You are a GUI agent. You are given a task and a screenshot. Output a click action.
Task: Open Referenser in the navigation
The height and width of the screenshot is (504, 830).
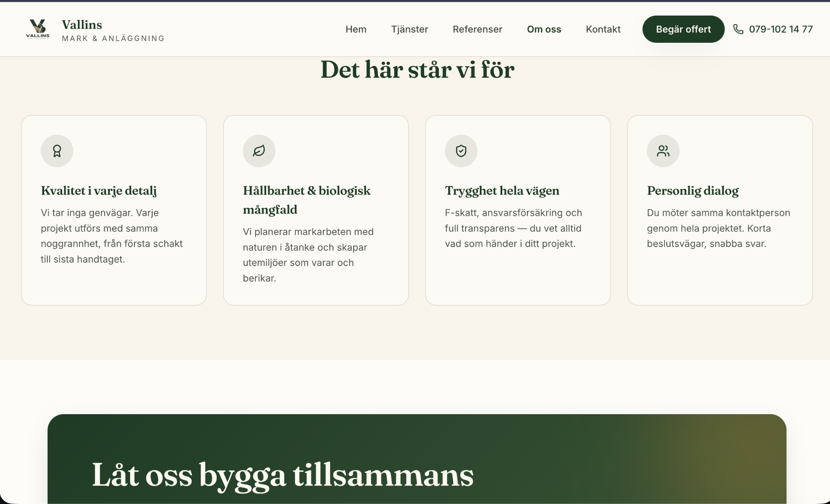point(477,29)
